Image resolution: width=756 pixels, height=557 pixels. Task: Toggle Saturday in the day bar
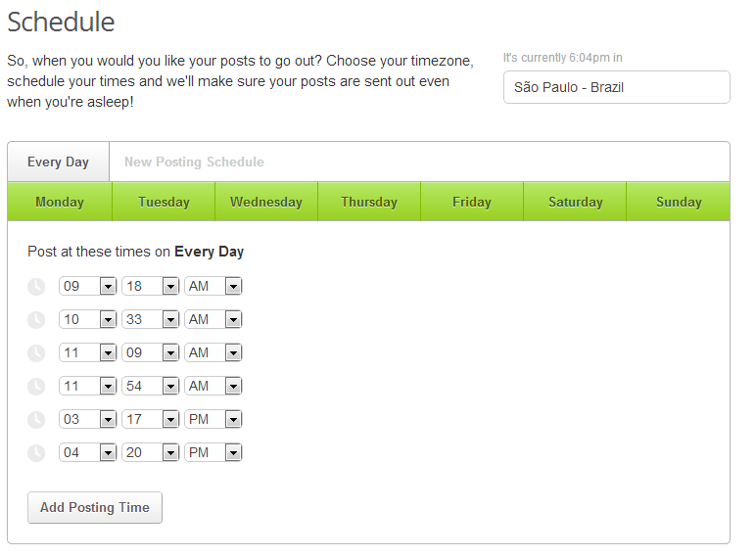[x=575, y=203]
